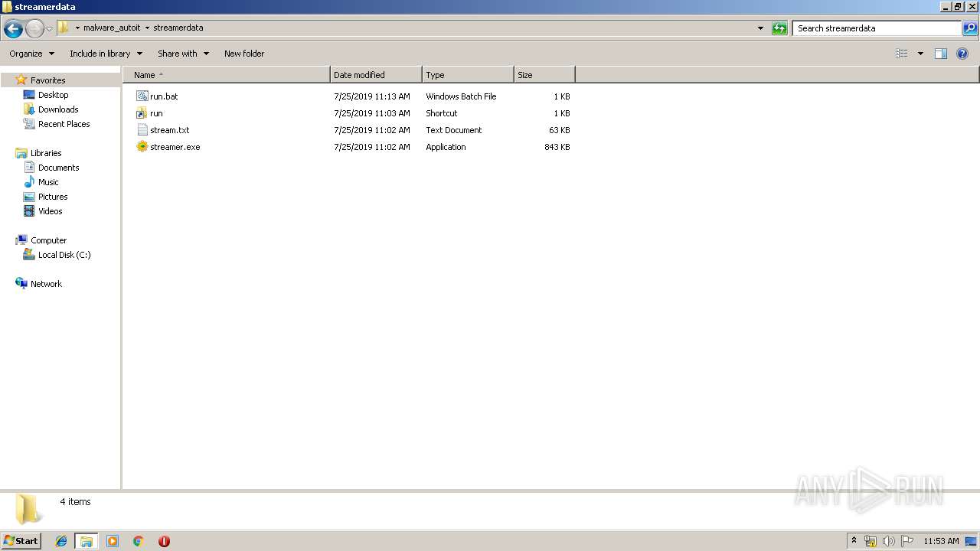Select Network in the navigation pane
Viewport: 980px width, 551px height.
tap(46, 284)
